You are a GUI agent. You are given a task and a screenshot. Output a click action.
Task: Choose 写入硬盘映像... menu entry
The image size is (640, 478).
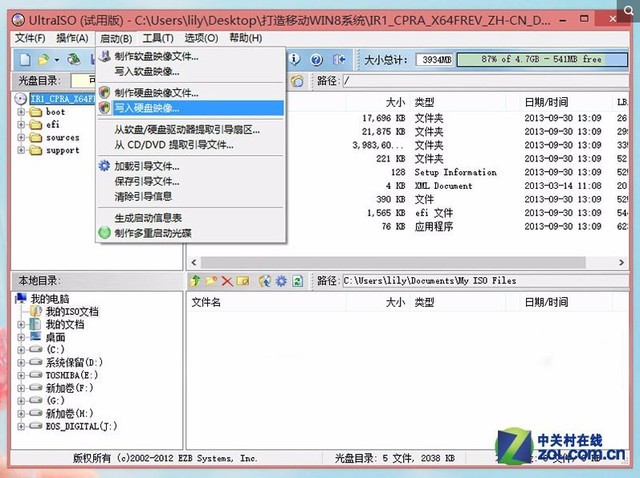pos(191,108)
